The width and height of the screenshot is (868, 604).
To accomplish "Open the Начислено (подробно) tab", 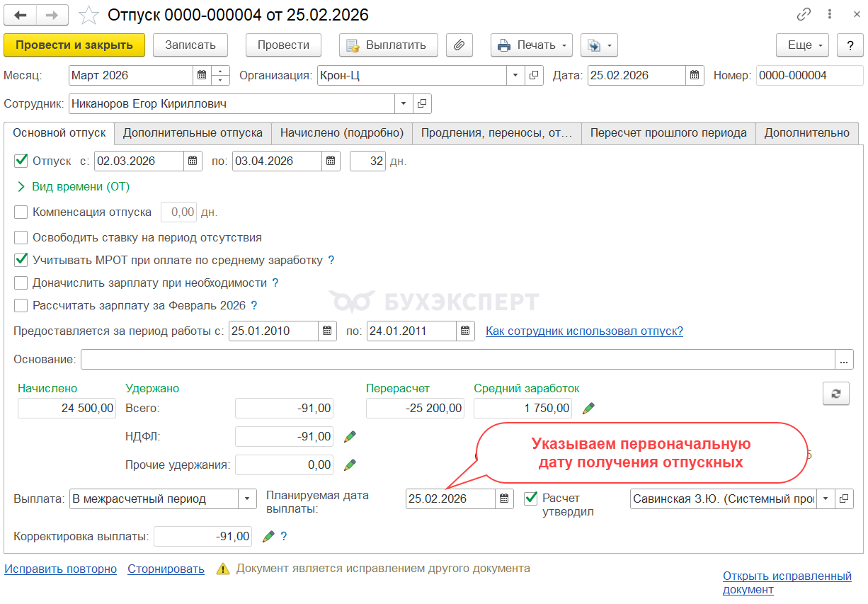I will [342, 133].
